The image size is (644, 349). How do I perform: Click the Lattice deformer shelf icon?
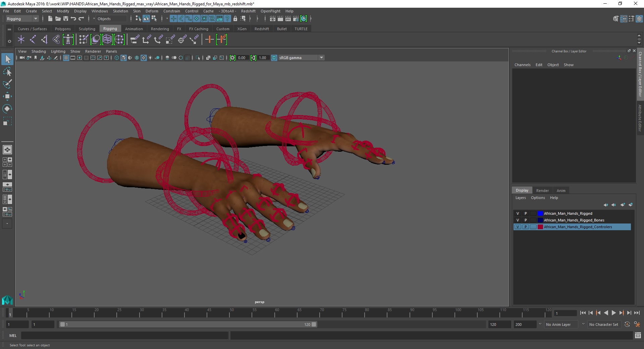pyautogui.click(x=107, y=40)
